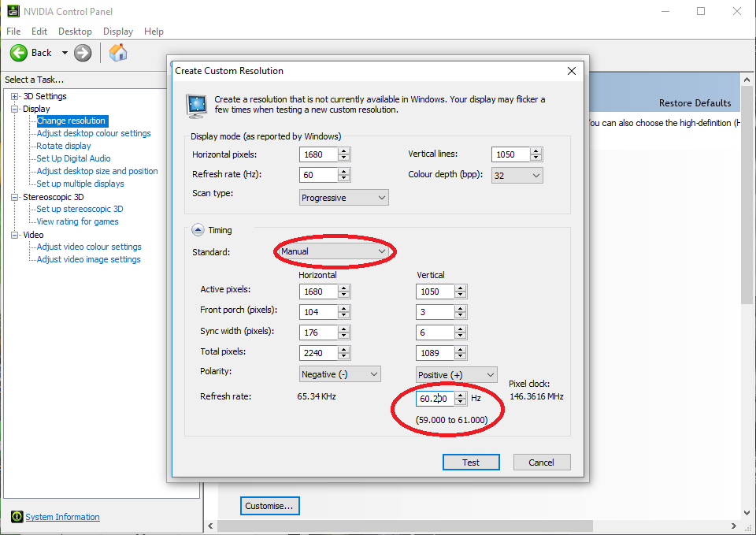Open the System Information link
Viewport: 756px width, 535px height.
(62, 517)
